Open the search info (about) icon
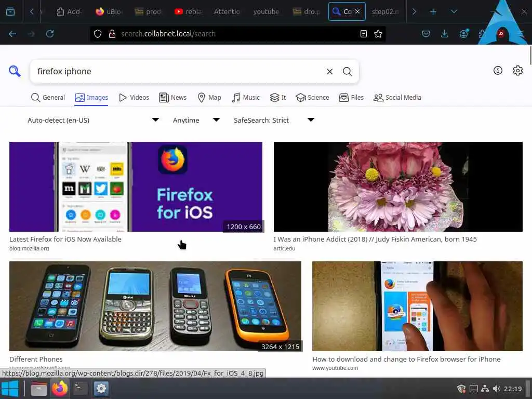Image resolution: width=532 pixels, height=399 pixels. click(498, 71)
